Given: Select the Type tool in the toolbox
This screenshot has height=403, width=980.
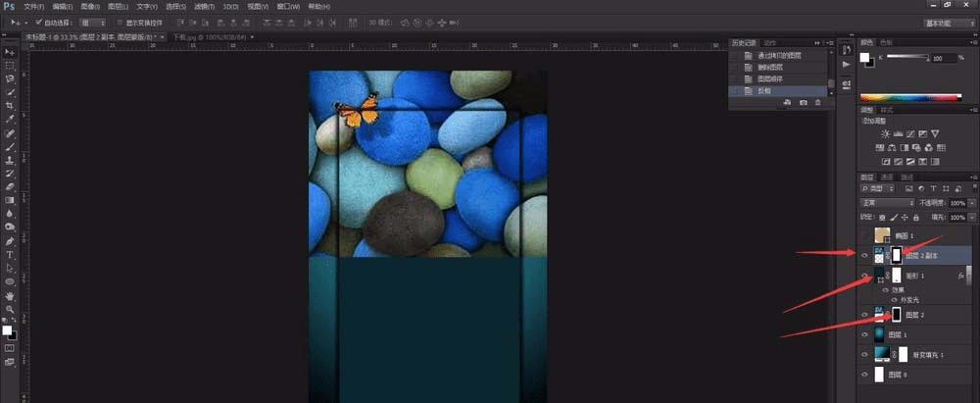Looking at the screenshot, I should click(10, 254).
